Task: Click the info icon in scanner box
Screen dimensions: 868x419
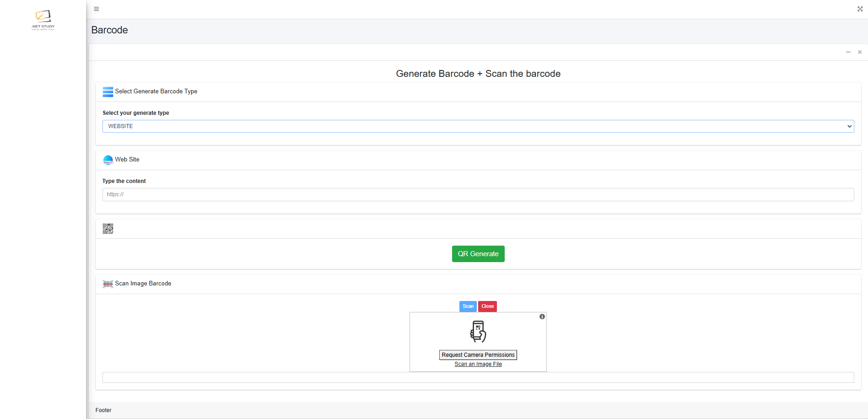Action: point(542,317)
